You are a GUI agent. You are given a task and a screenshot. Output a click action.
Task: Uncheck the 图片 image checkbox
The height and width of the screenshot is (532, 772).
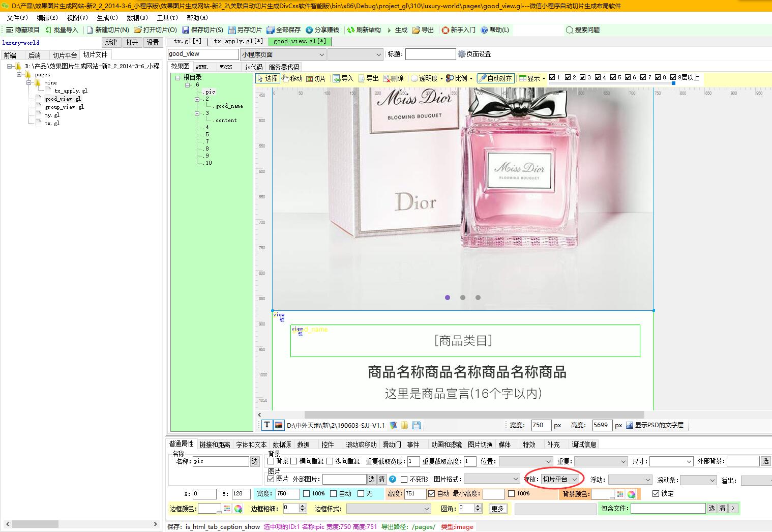click(x=271, y=479)
